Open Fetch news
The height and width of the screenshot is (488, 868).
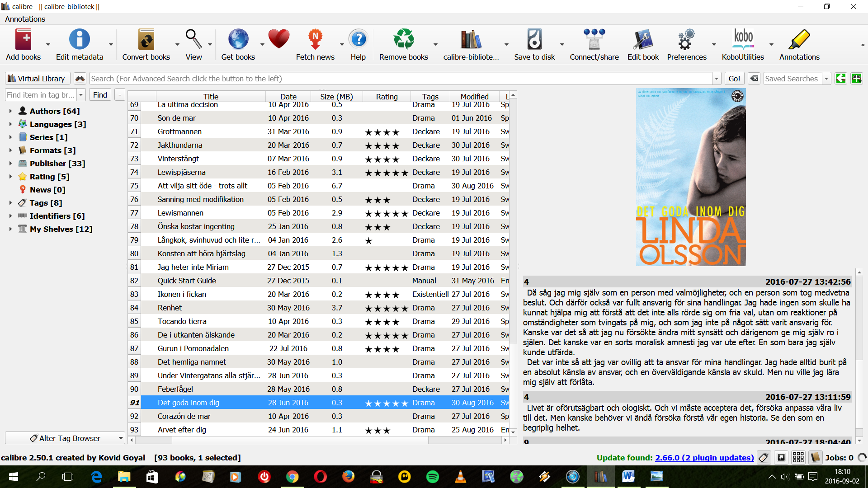pyautogui.click(x=315, y=40)
